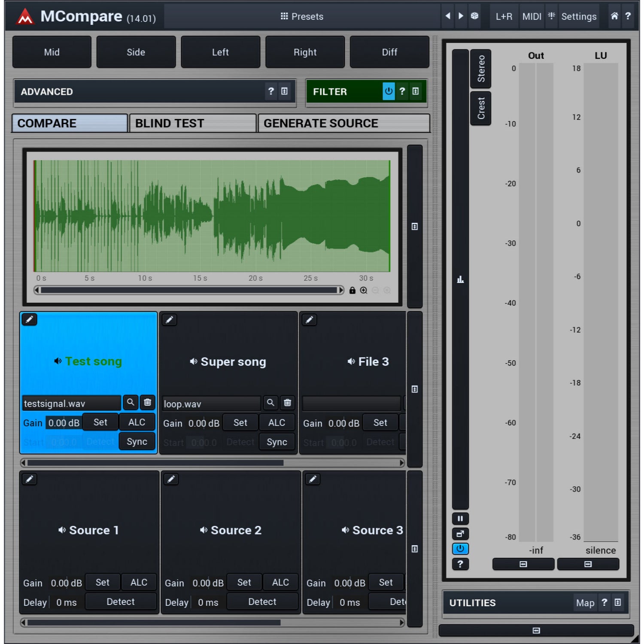Enable the Mid monitoring button
Viewport: 644px width, 644px height.
(x=52, y=52)
